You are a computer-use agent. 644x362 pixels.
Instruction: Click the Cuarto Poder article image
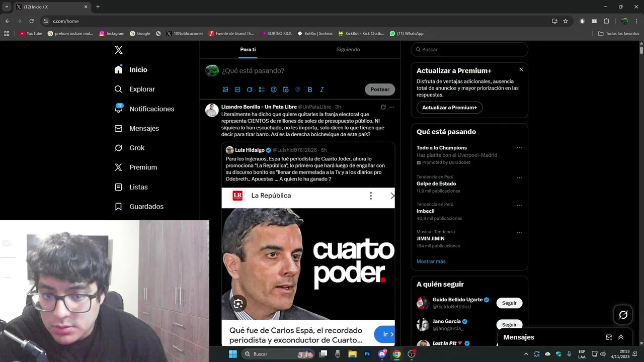pos(308,264)
